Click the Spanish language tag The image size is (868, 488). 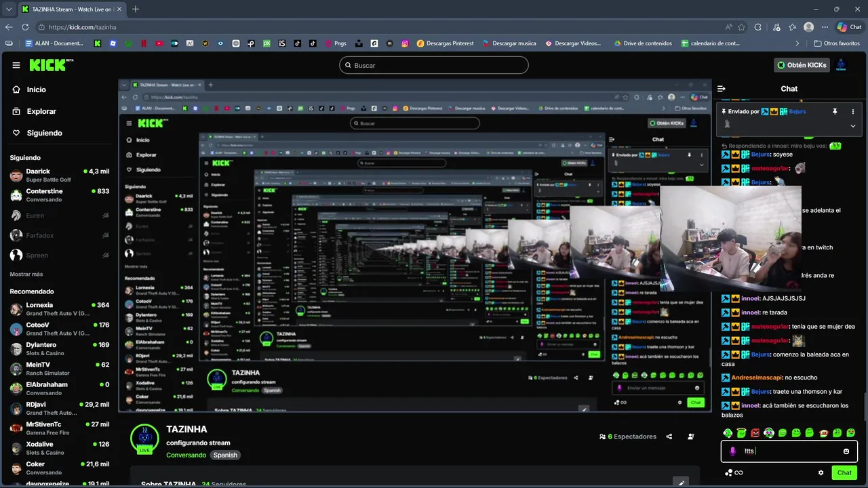tap(225, 455)
